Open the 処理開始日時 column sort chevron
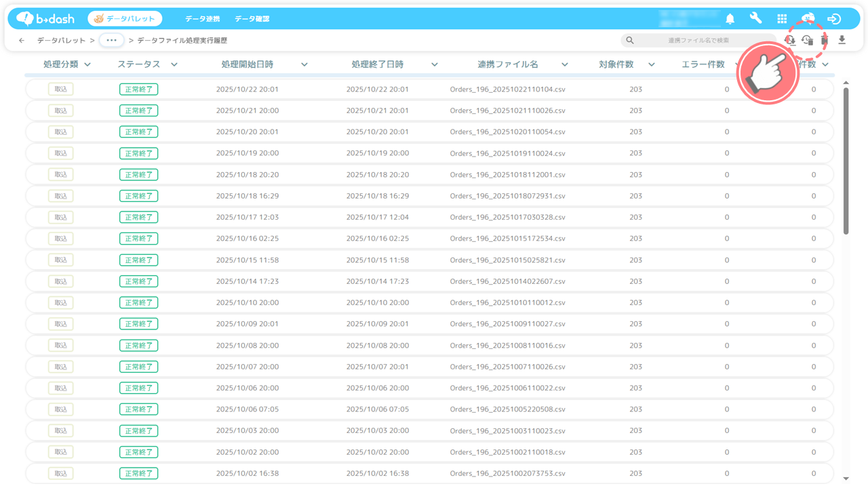 pos(304,65)
